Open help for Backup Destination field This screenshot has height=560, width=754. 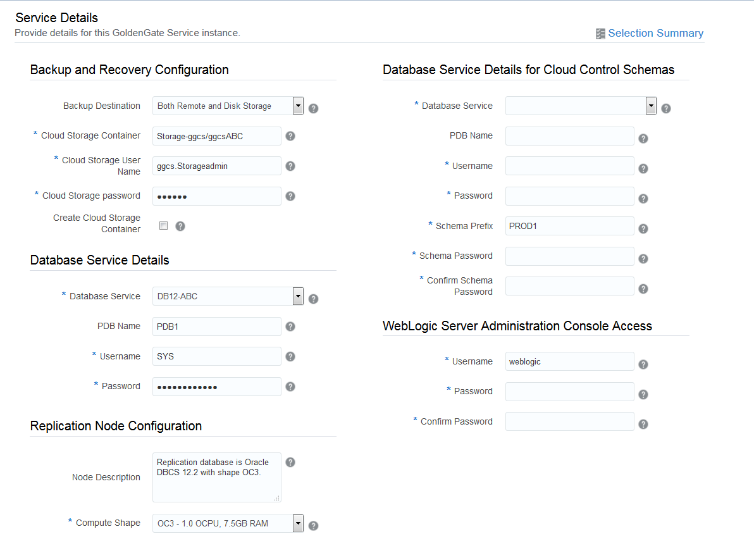tap(313, 108)
